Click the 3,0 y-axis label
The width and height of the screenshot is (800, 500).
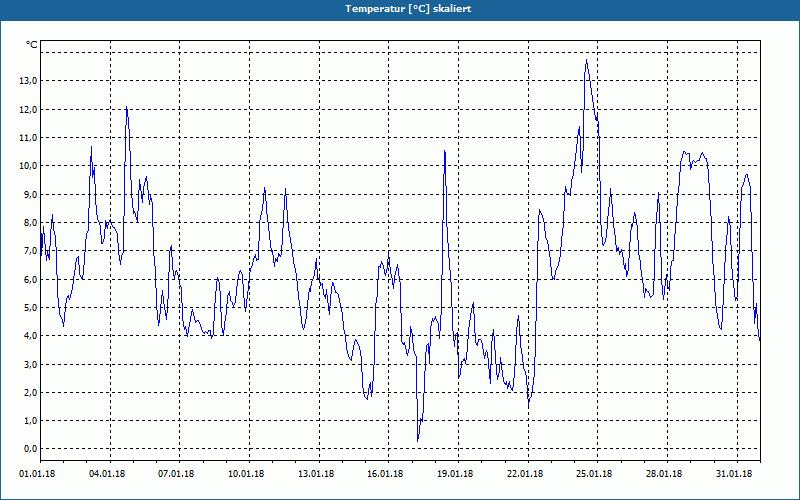[30, 364]
